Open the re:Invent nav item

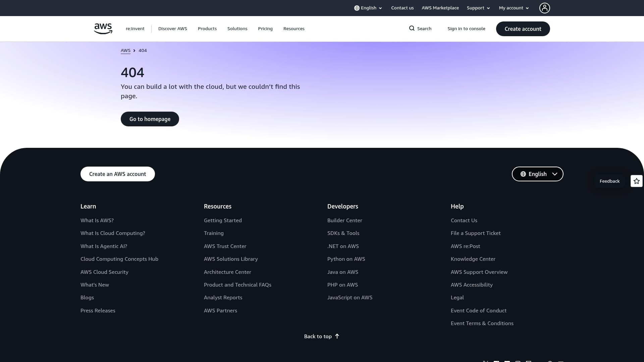135,29
